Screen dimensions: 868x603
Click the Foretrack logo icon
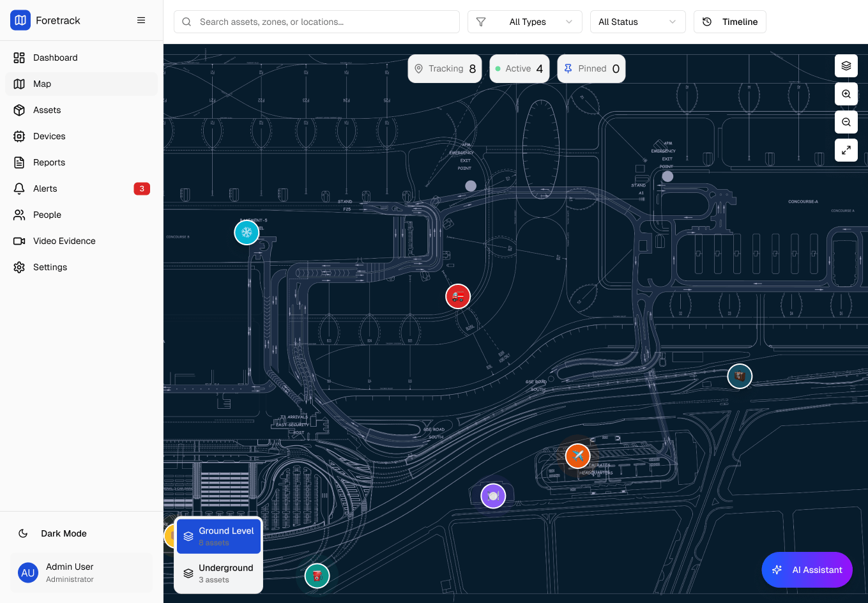[x=20, y=20]
